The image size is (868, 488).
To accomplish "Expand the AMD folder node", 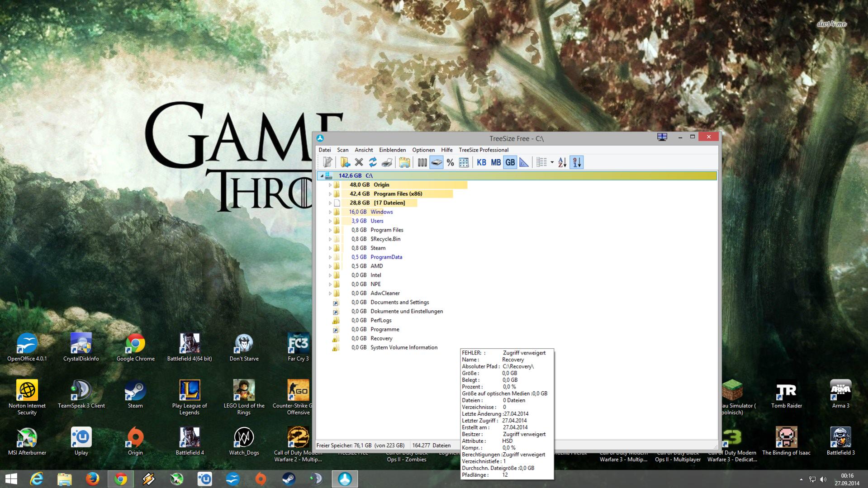I will 330,266.
